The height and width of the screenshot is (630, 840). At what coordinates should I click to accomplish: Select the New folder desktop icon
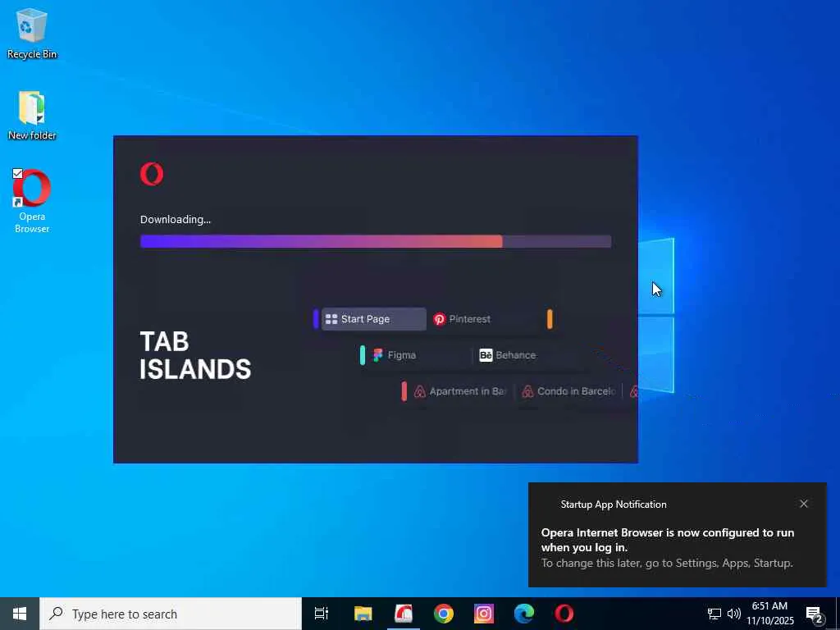(32, 115)
